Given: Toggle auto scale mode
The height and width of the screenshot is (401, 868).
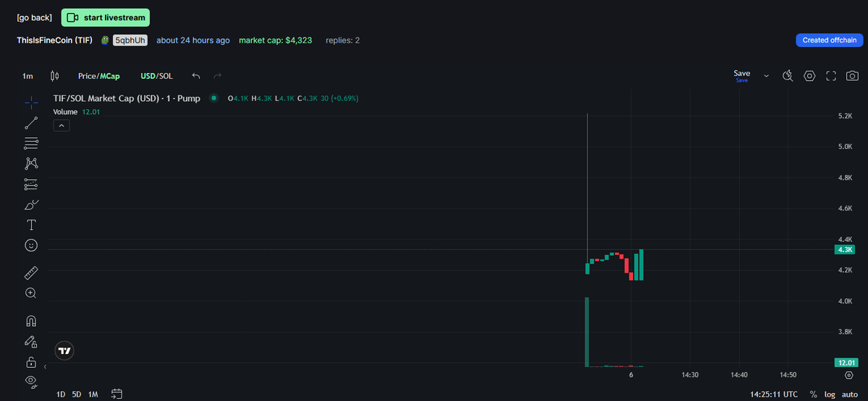Looking at the screenshot, I should (x=849, y=394).
